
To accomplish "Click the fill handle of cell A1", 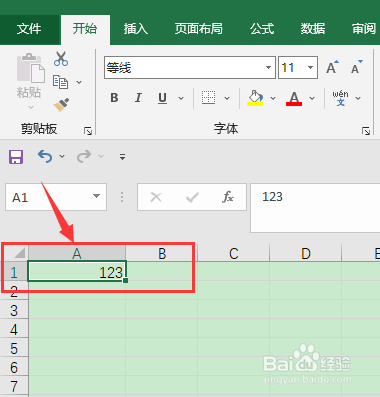I will (x=125, y=281).
